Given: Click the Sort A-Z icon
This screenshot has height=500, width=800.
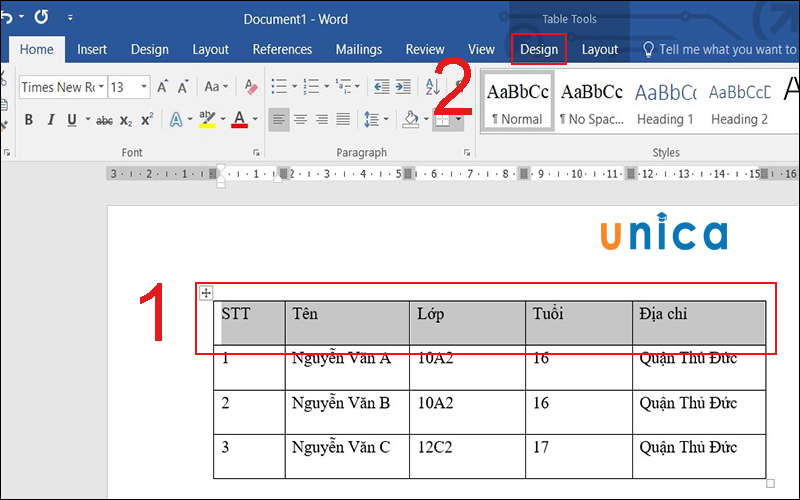Looking at the screenshot, I should tap(436, 87).
